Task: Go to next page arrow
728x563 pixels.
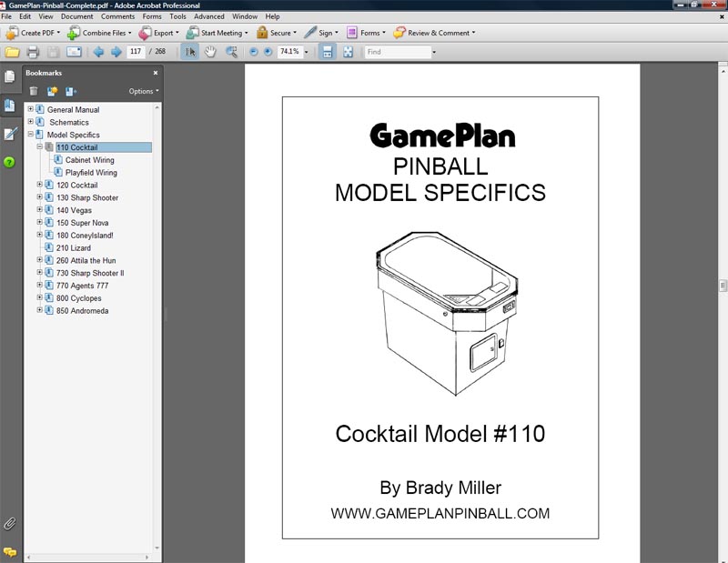Action: pos(116,52)
